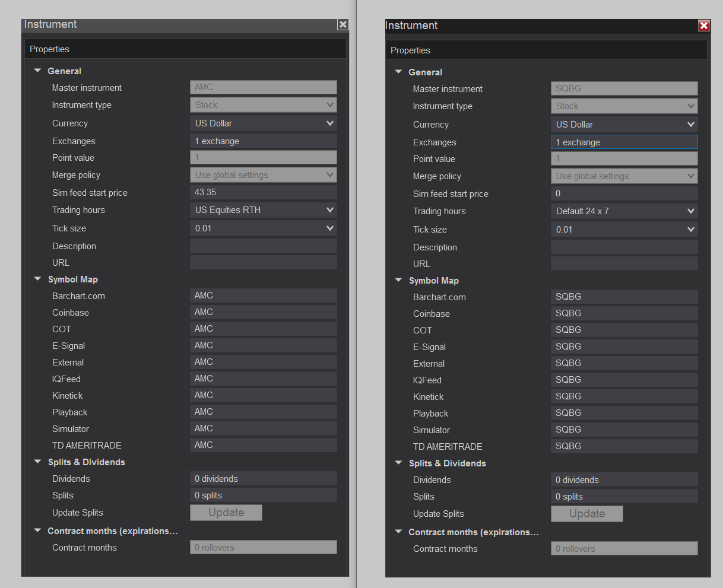This screenshot has width=723, height=588.
Task: Click Description field in SQBG window
Action: click(624, 247)
